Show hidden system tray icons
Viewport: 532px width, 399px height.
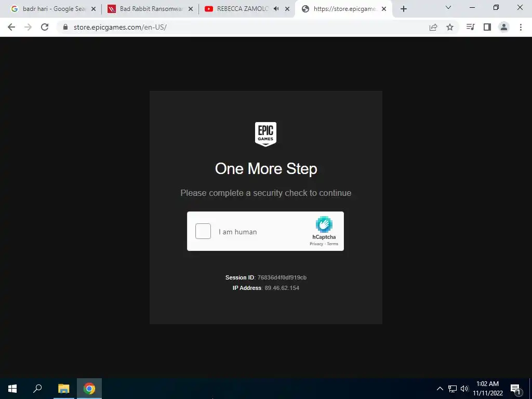click(x=440, y=389)
